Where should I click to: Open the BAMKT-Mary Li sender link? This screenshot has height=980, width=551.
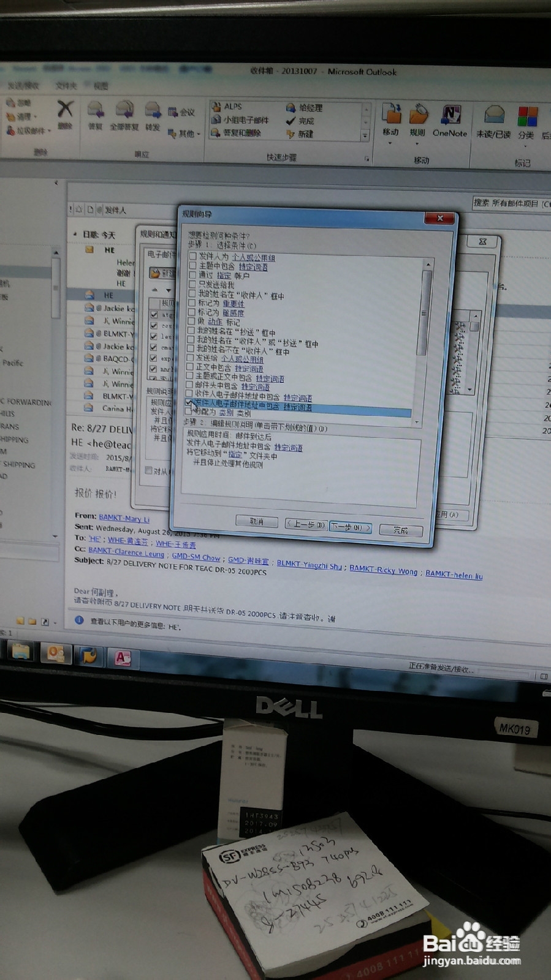[x=124, y=518]
